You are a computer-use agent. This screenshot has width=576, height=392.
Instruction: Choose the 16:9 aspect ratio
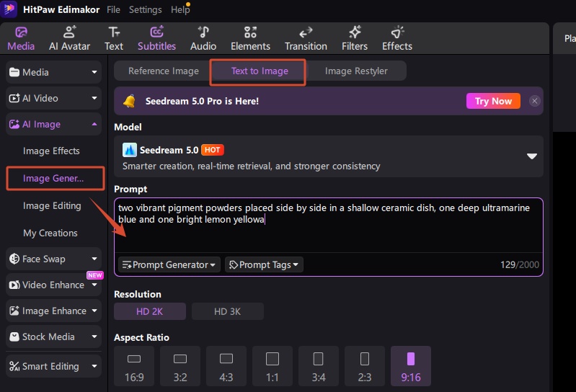coord(134,366)
